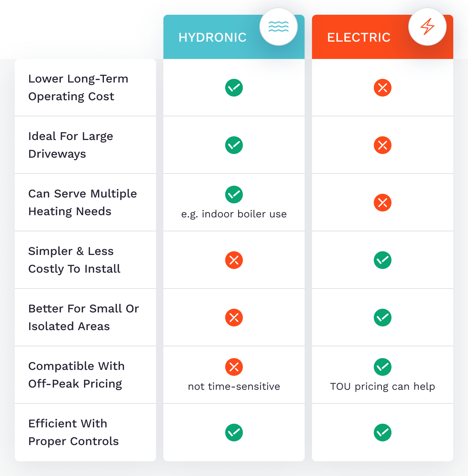Click the 'TOU pricing can help' note
This screenshot has height=476, width=468.
(383, 386)
